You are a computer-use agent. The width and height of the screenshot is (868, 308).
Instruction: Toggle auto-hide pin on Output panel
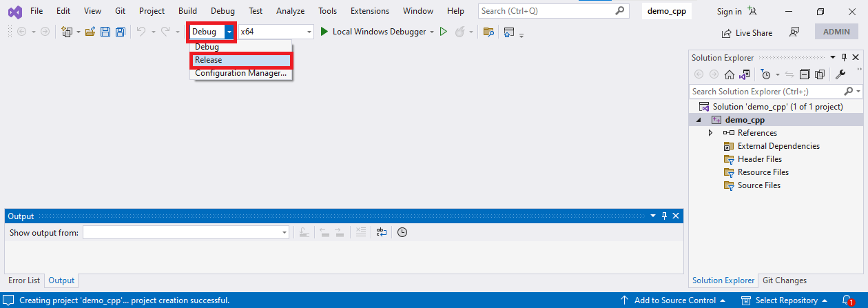[664, 216]
